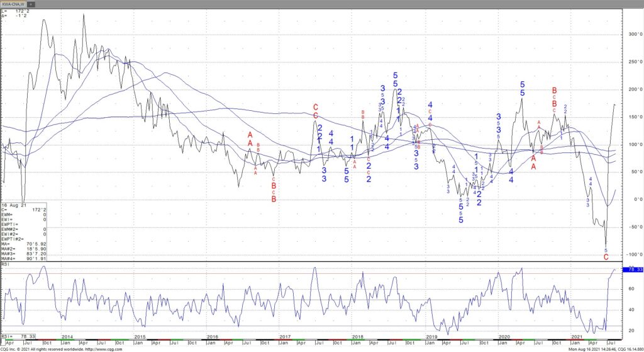Select the 2014 year marker on time axis
The height and width of the screenshot is (352, 644).
coord(67,338)
